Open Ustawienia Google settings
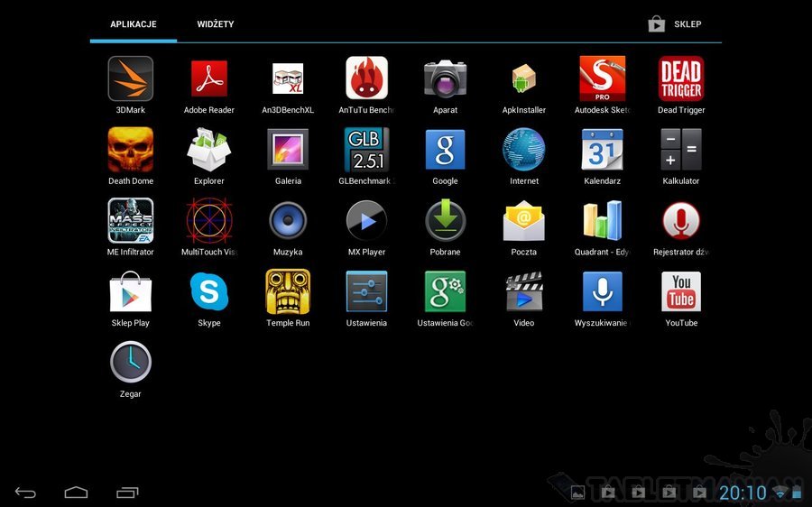The height and width of the screenshot is (507, 812). 446,291
